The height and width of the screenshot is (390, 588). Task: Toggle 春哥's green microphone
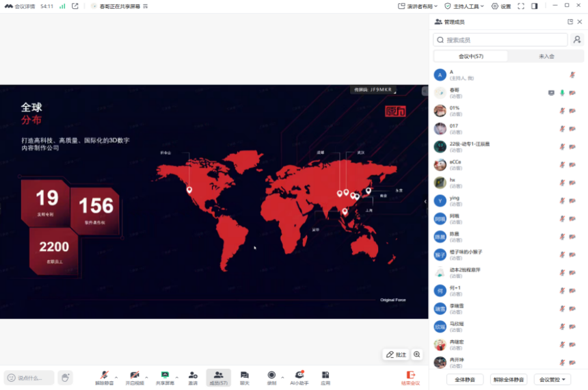coord(562,92)
